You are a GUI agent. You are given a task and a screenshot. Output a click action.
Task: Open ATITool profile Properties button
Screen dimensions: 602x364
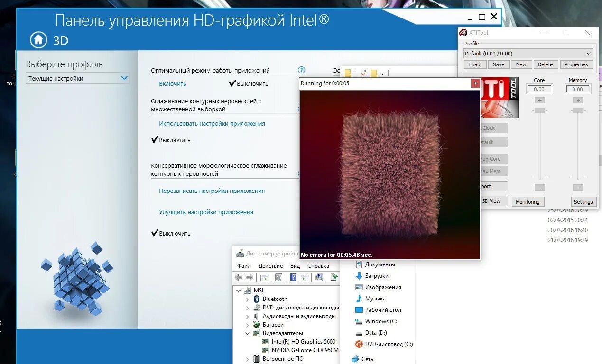pyautogui.click(x=576, y=64)
